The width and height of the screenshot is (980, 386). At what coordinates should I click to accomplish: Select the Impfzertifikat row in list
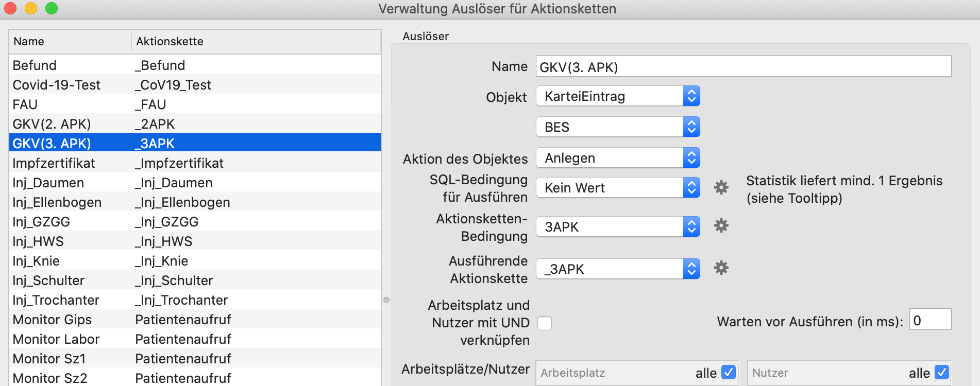(195, 163)
